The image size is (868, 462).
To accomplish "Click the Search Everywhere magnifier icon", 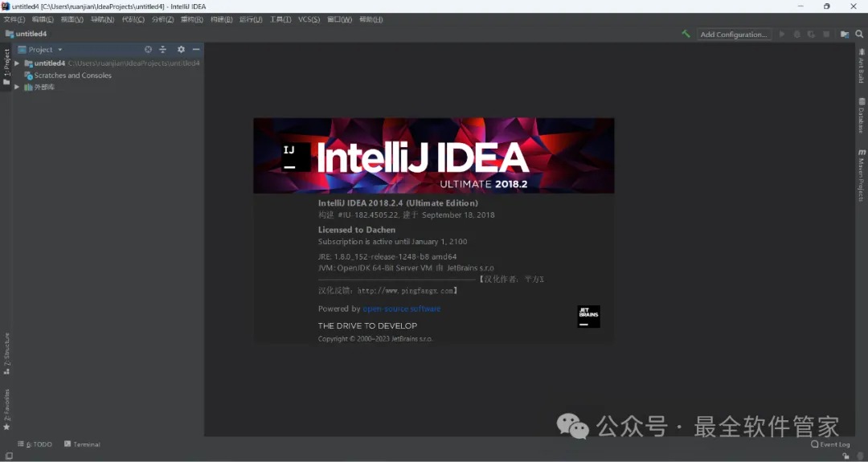I will 859,34.
